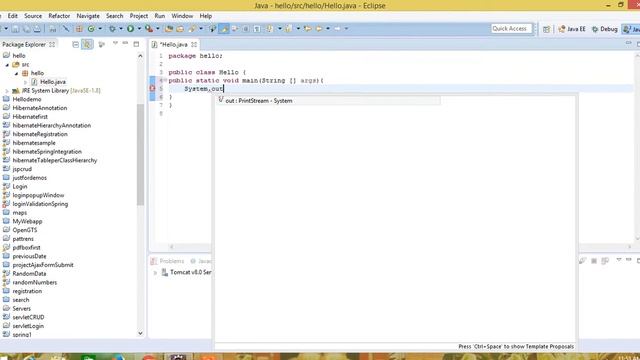Open the Navigate menu
Image resolution: width=640 pixels, height=360 pixels.
tap(88, 16)
